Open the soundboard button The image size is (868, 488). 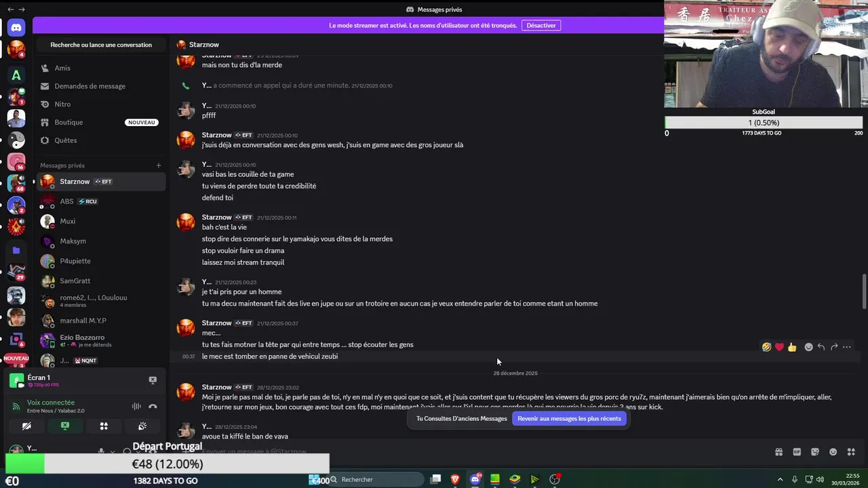(x=142, y=426)
